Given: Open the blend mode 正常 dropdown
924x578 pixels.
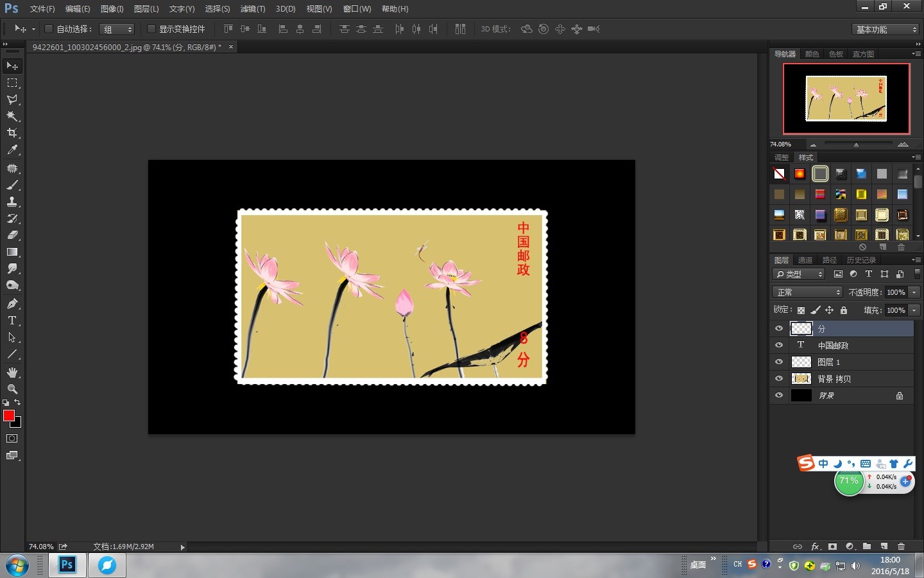Looking at the screenshot, I should coord(807,292).
